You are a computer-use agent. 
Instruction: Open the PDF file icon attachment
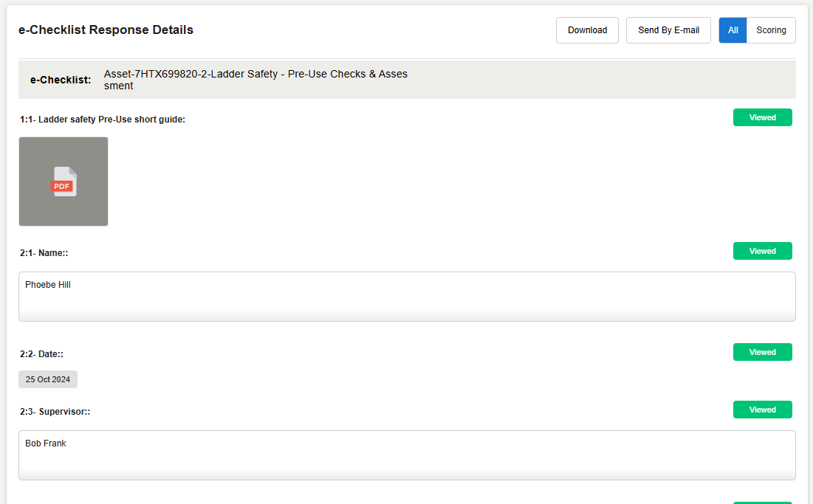(x=64, y=182)
